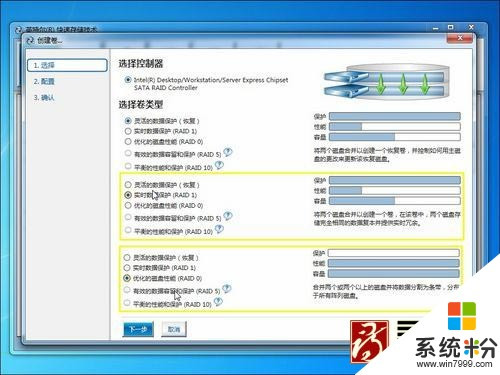Select flexible data protection (recovery) in top list

tap(128, 121)
